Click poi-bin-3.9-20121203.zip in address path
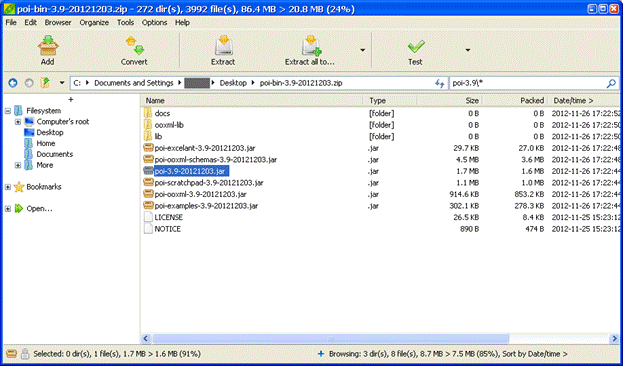This screenshot has width=623, height=366. coord(301,83)
